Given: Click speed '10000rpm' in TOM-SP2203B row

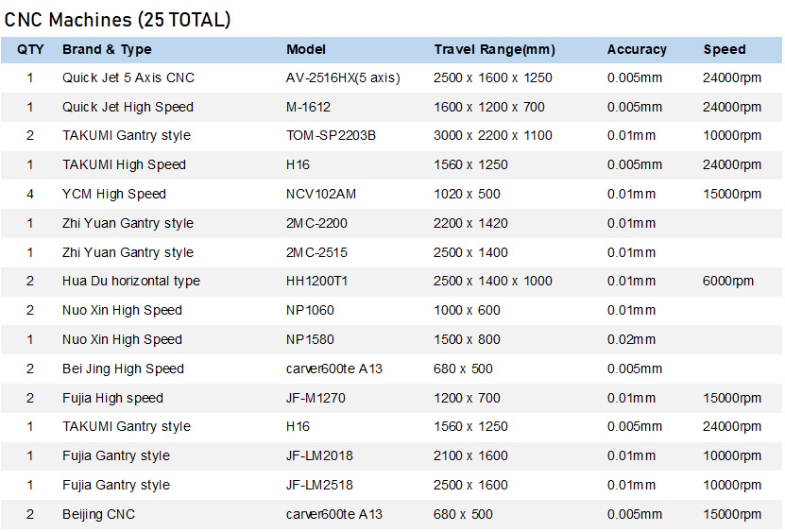Looking at the screenshot, I should [x=732, y=135].
